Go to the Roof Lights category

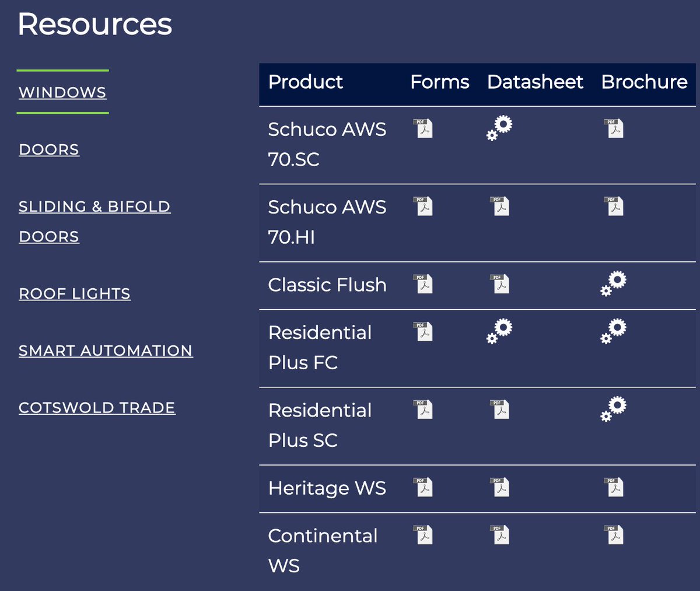75,293
